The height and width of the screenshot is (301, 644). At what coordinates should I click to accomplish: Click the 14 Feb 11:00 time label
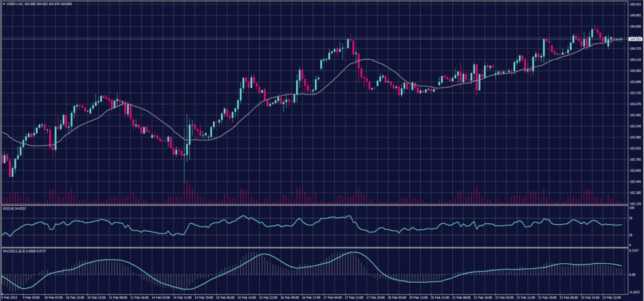click(x=182, y=297)
